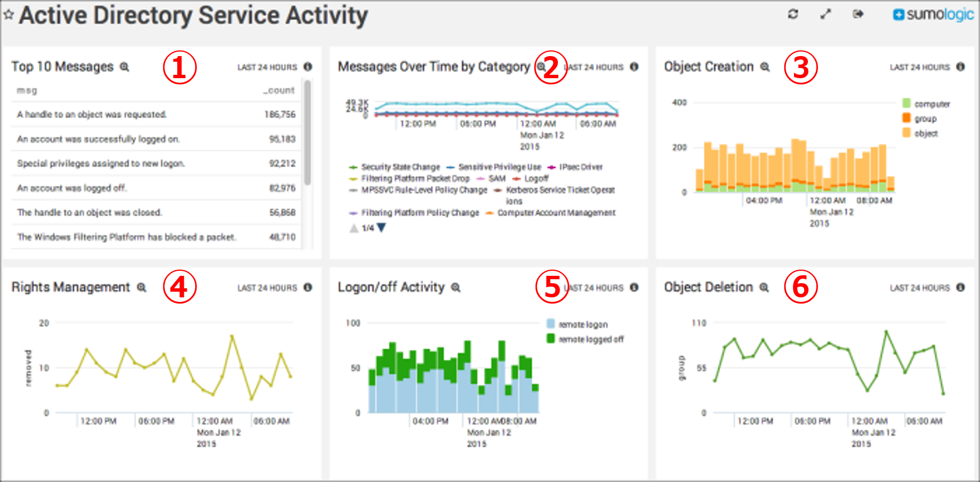Select 'Special privileges assigned to new logon' row
The height and width of the screenshot is (482, 980).
tap(156, 163)
